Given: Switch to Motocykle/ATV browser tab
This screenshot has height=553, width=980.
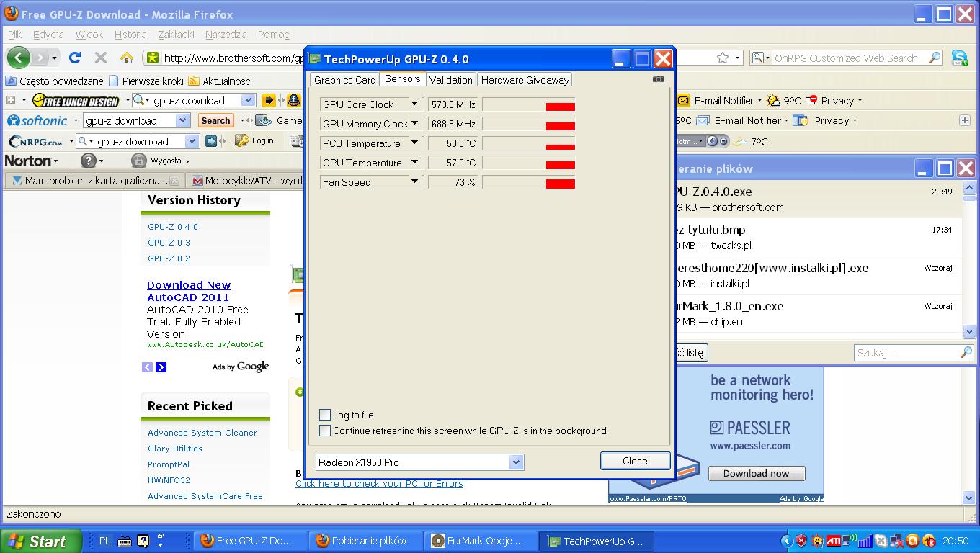Looking at the screenshot, I should click(x=247, y=181).
